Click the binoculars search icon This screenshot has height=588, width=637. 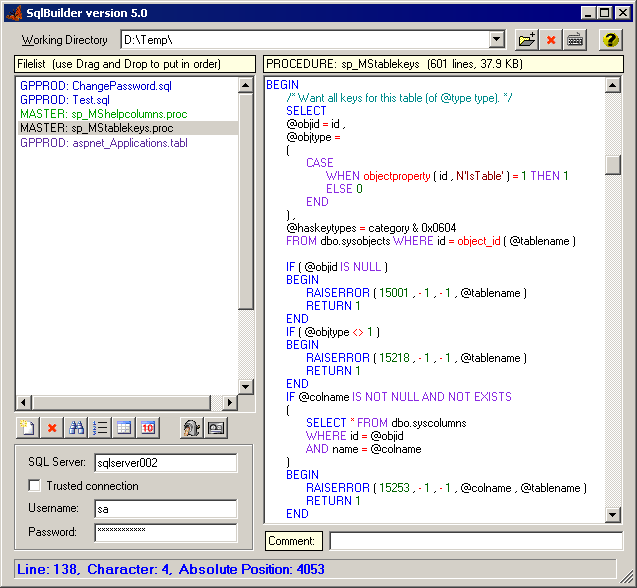[76, 428]
